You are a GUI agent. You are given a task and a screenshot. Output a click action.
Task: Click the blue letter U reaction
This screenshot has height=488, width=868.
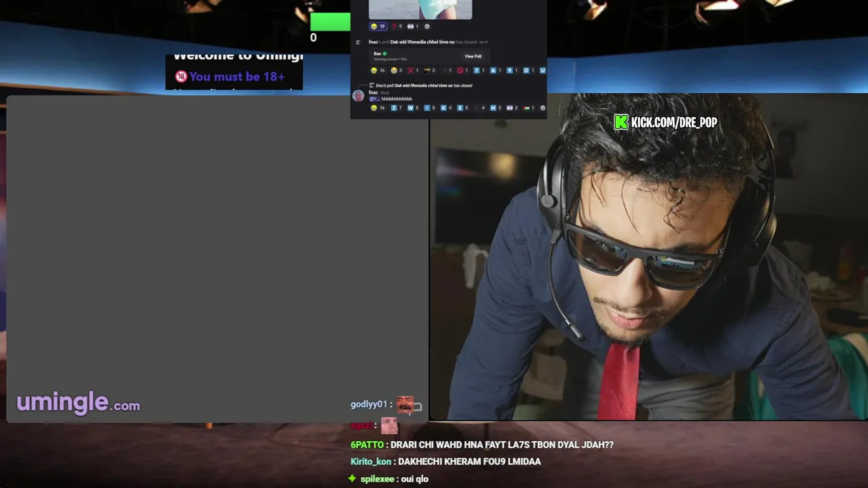(x=542, y=70)
